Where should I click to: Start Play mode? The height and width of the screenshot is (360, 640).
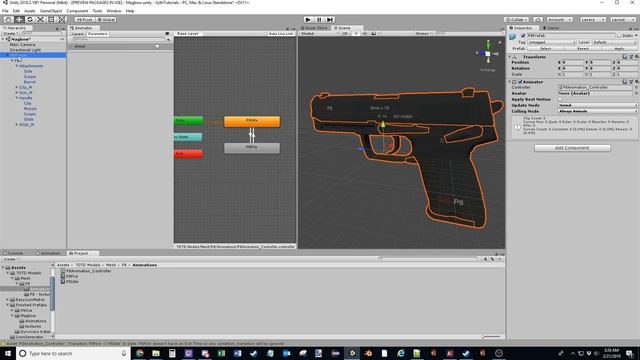click(308, 20)
